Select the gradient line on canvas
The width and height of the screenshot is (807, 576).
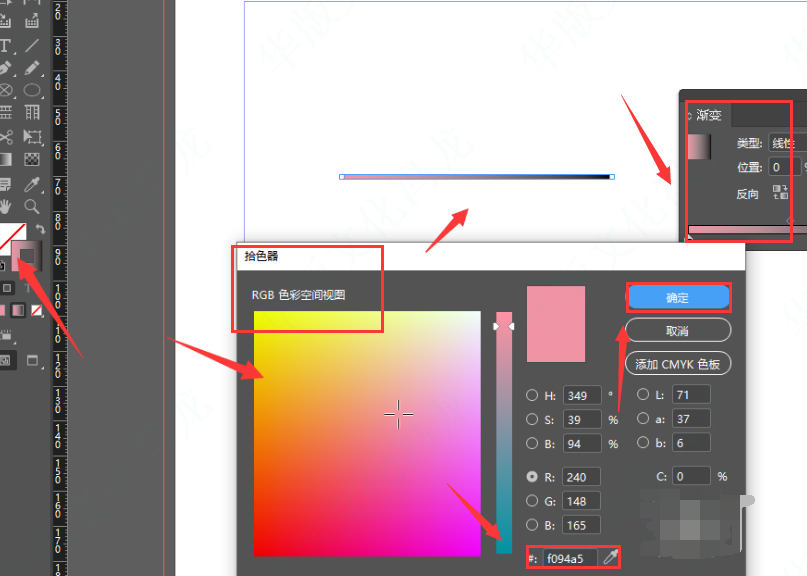(477, 177)
